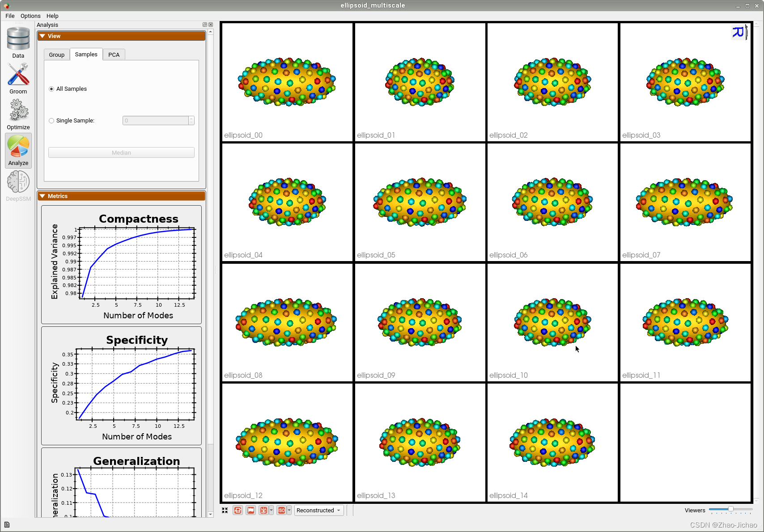Open the Reconstructed display dropdown
Screen dimensions: 764x532
point(318,510)
